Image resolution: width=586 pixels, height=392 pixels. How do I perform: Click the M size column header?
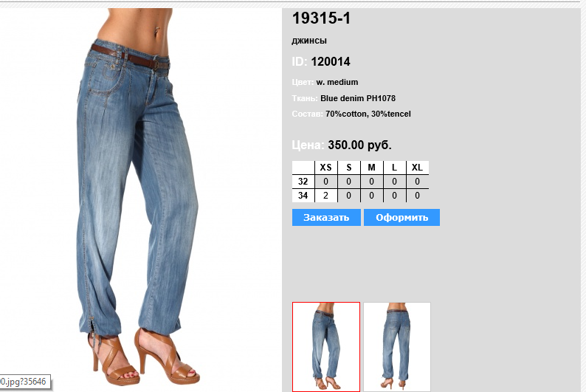click(x=371, y=168)
